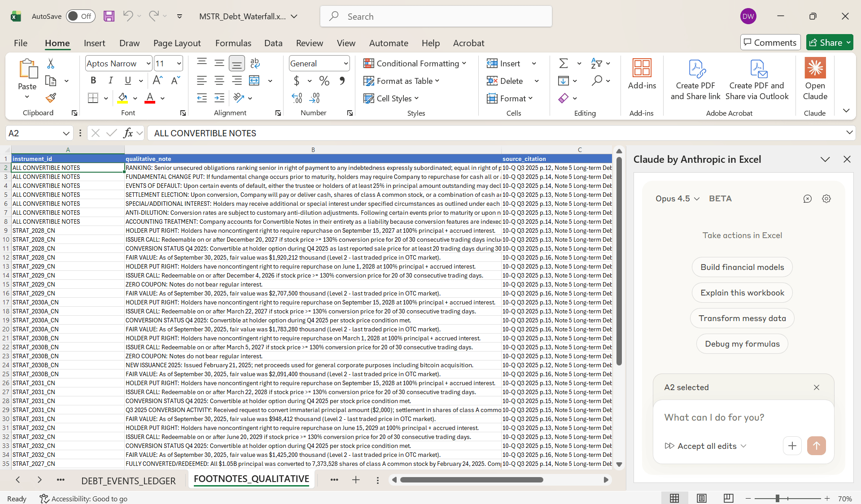861x504 pixels.
Task: Switch to DEBT_EVENTS_LEDGER sheet tab
Action: 128,481
